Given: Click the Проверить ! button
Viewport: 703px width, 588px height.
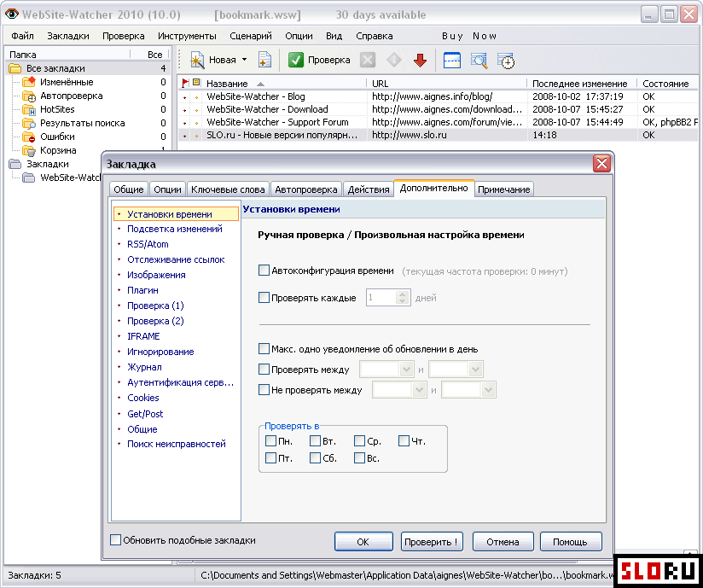Looking at the screenshot, I should [432, 542].
